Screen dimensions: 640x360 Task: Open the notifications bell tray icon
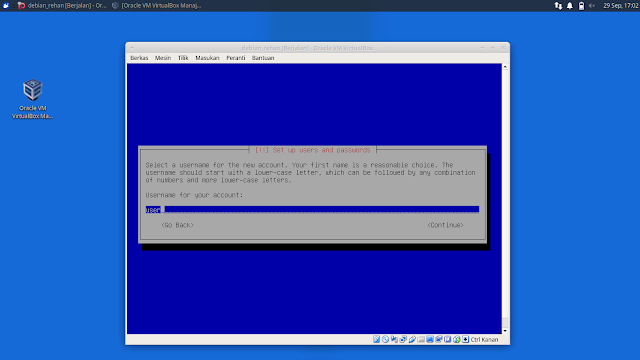570,6
